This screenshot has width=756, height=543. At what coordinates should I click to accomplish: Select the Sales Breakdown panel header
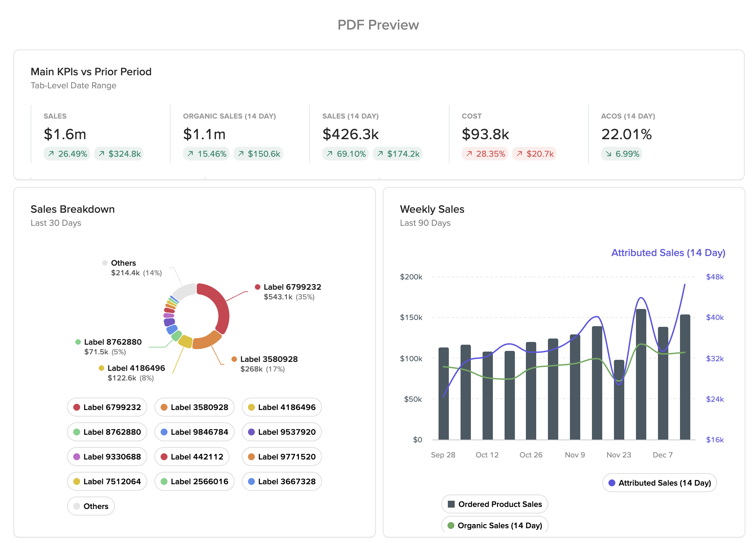click(x=73, y=209)
